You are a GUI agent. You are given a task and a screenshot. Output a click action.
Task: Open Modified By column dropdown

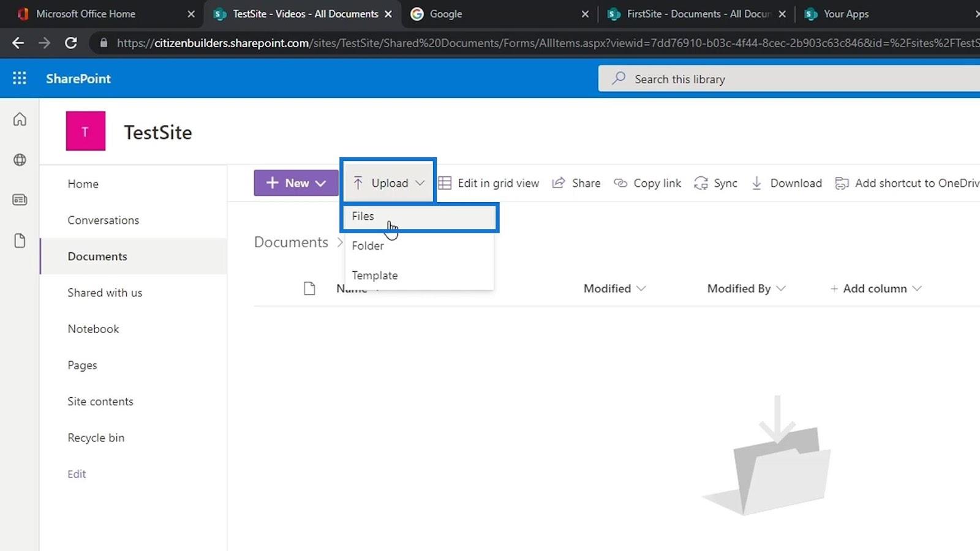746,288
